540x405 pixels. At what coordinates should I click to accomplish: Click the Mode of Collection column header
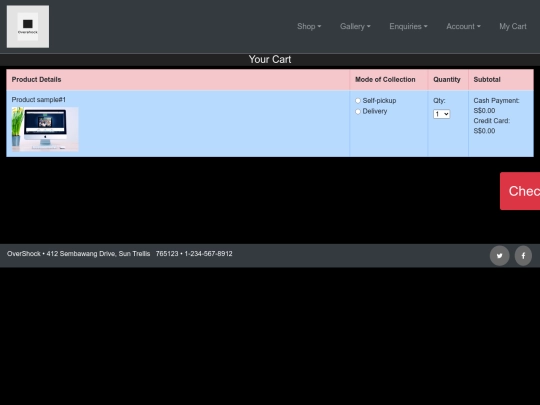[388, 80]
